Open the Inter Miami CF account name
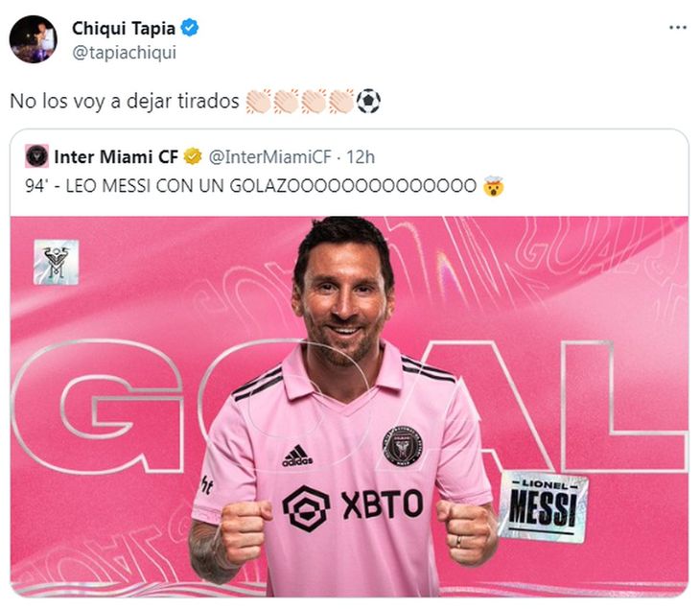This screenshot has height=609, width=700. click(116, 156)
